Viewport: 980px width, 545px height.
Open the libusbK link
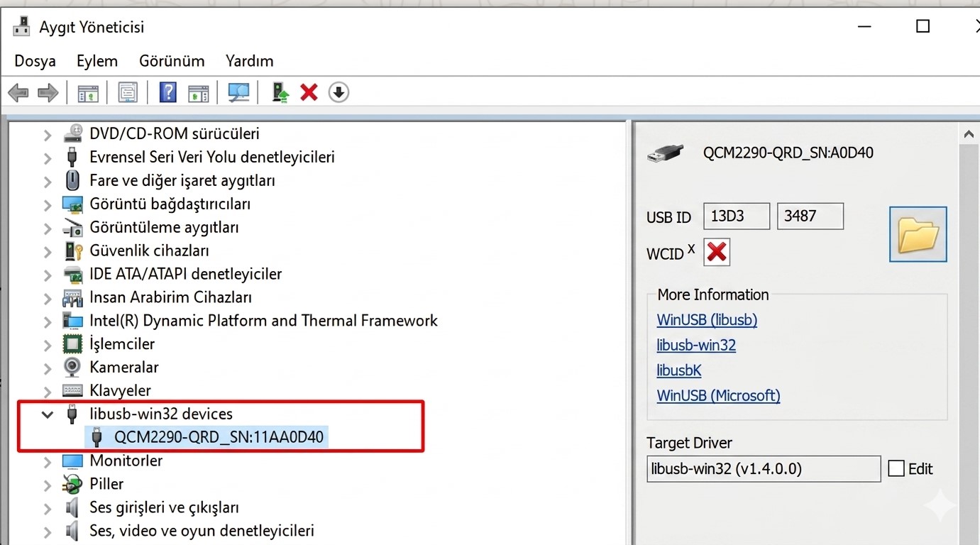click(x=679, y=370)
